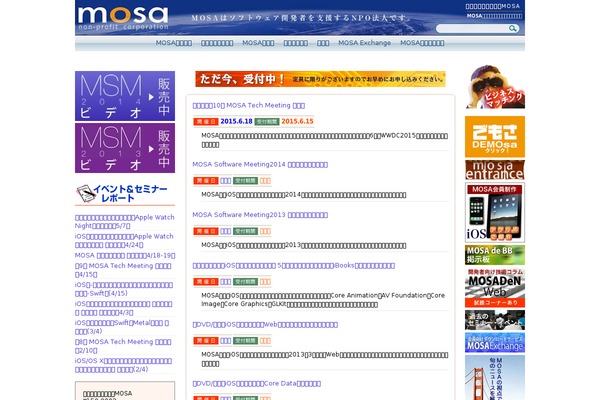Click the 2015.6.15 registration deadline date
The width and height of the screenshot is (600, 400).
tap(297, 121)
